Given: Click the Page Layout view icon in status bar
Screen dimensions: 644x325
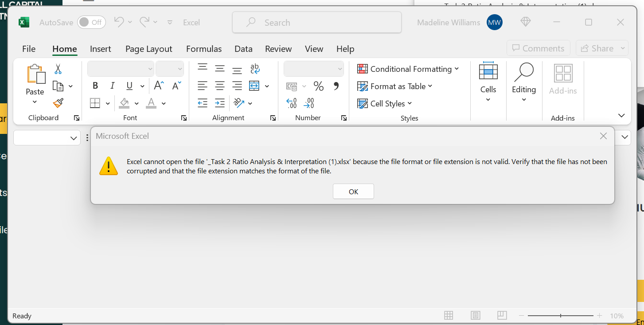Looking at the screenshot, I should point(476,316).
